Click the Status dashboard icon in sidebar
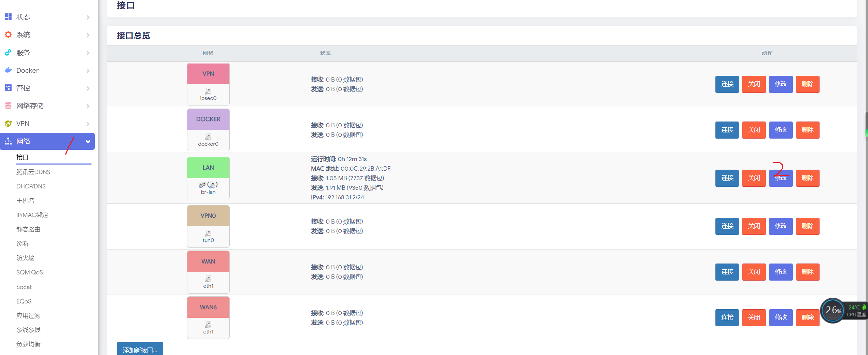 (x=8, y=17)
